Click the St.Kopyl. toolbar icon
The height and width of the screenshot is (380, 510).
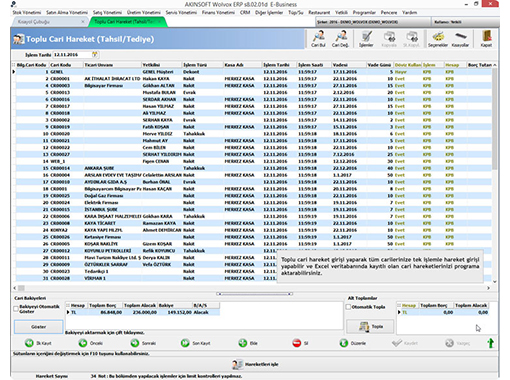tap(411, 39)
